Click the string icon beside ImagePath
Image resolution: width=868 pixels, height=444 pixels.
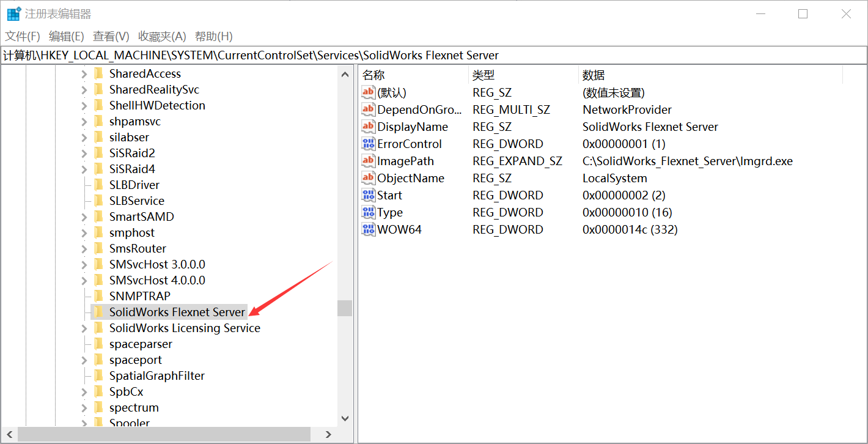click(x=369, y=161)
